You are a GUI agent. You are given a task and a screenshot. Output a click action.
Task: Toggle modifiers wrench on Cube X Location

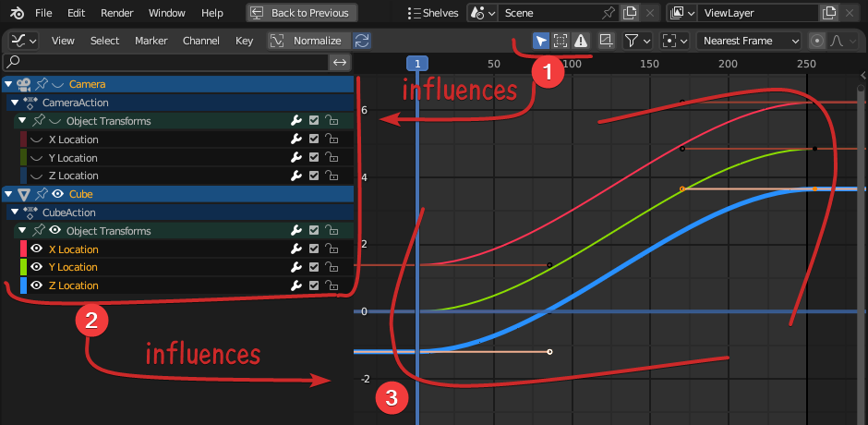[296, 249]
